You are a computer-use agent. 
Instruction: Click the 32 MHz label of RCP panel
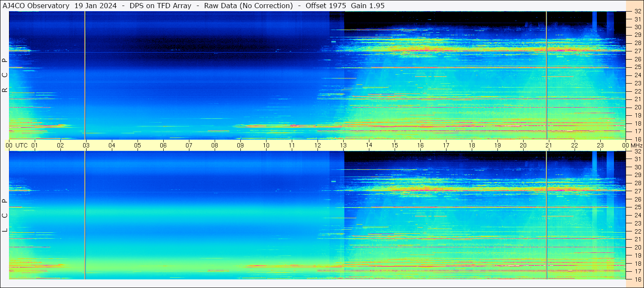pyautogui.click(x=638, y=12)
